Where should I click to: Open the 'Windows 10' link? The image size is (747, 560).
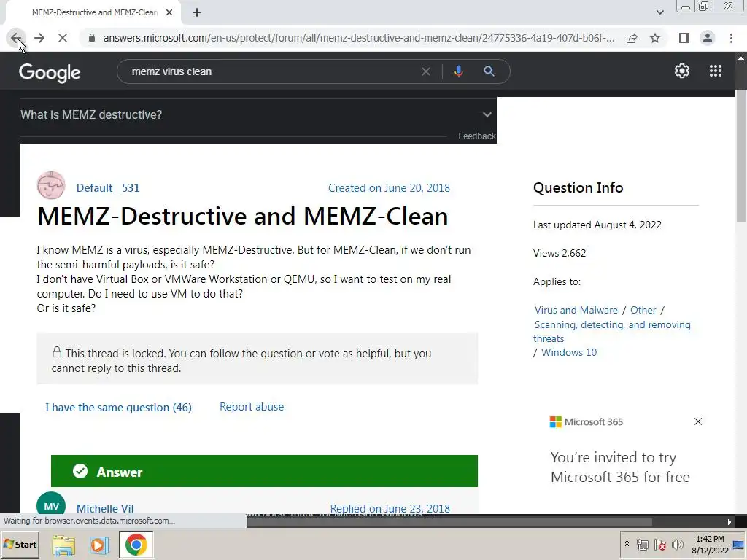pos(569,352)
